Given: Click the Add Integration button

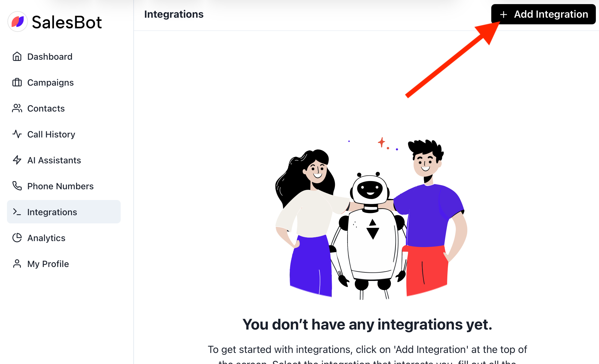Looking at the screenshot, I should pos(543,14).
